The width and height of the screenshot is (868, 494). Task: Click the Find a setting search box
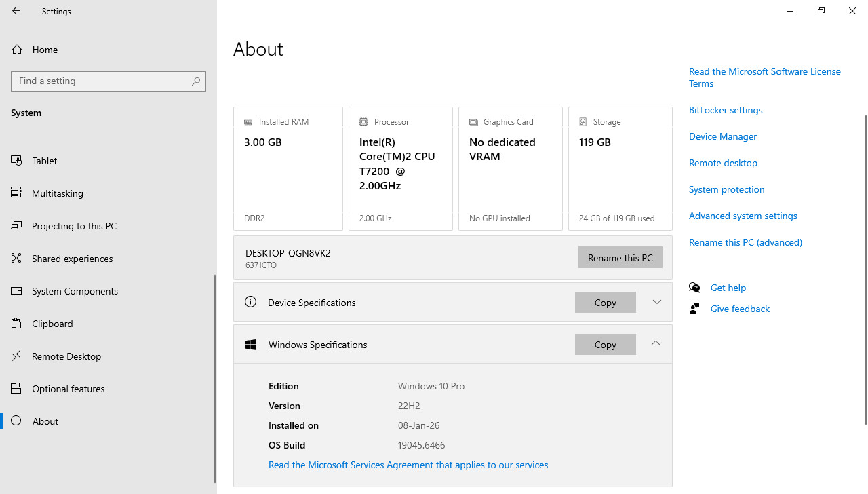[108, 81]
